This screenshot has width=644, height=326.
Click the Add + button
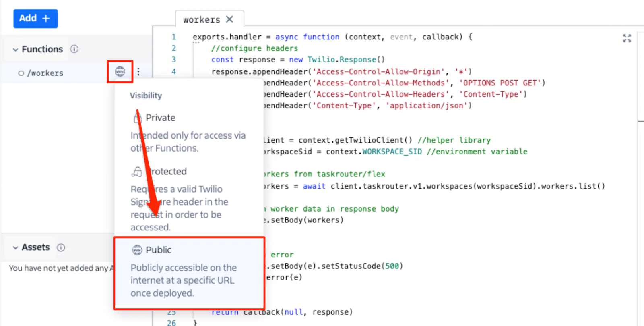pyautogui.click(x=35, y=19)
